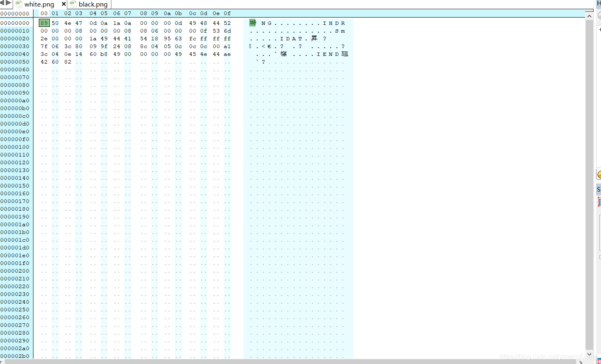601x364 pixels.
Task: Click the vertical scrollbar up arrow
Action: coord(589,16)
